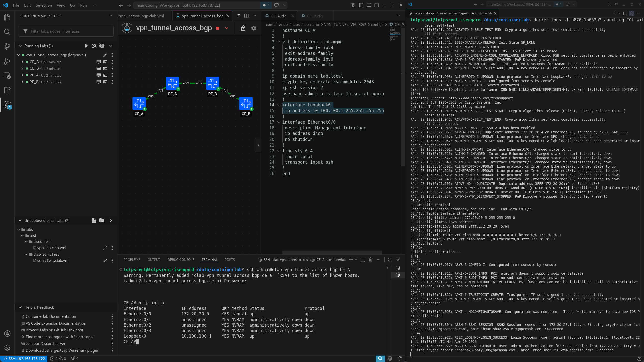
Task: Click the lock topology icon
Action: click(x=243, y=28)
